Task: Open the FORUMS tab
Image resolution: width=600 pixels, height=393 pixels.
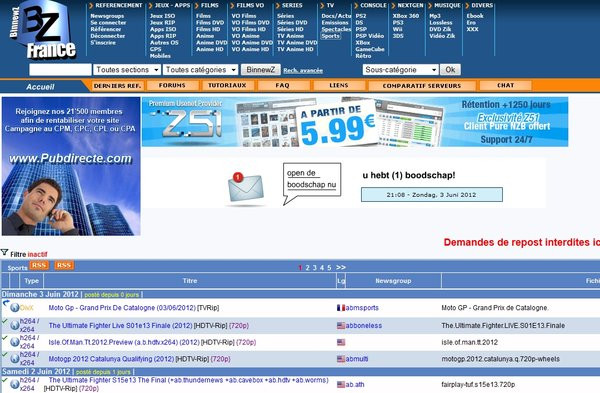Action: click(x=172, y=85)
